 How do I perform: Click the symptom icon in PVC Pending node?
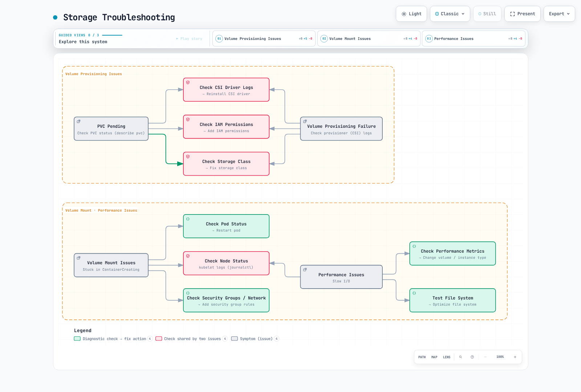[x=78, y=122]
